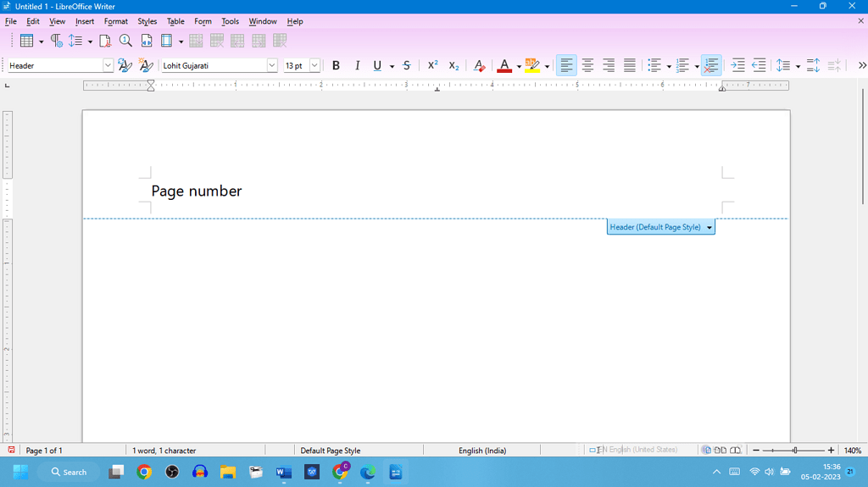Toggle Underline formatting

[377, 65]
